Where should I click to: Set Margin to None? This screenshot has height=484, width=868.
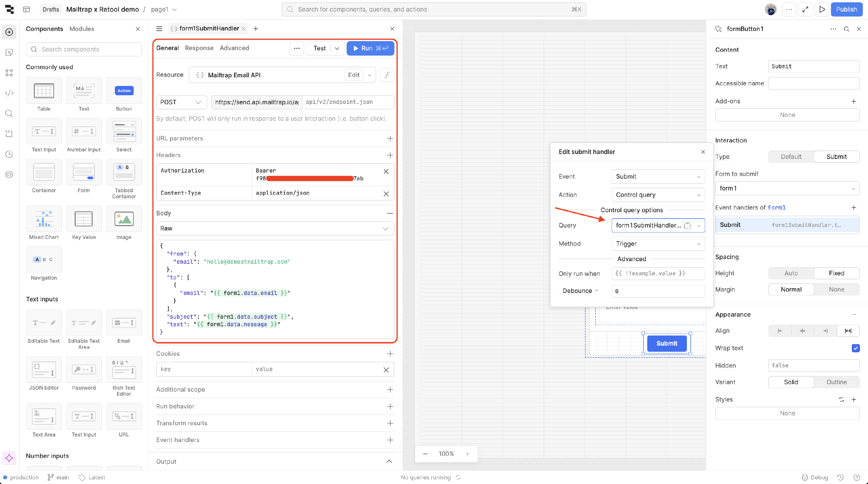tap(837, 289)
